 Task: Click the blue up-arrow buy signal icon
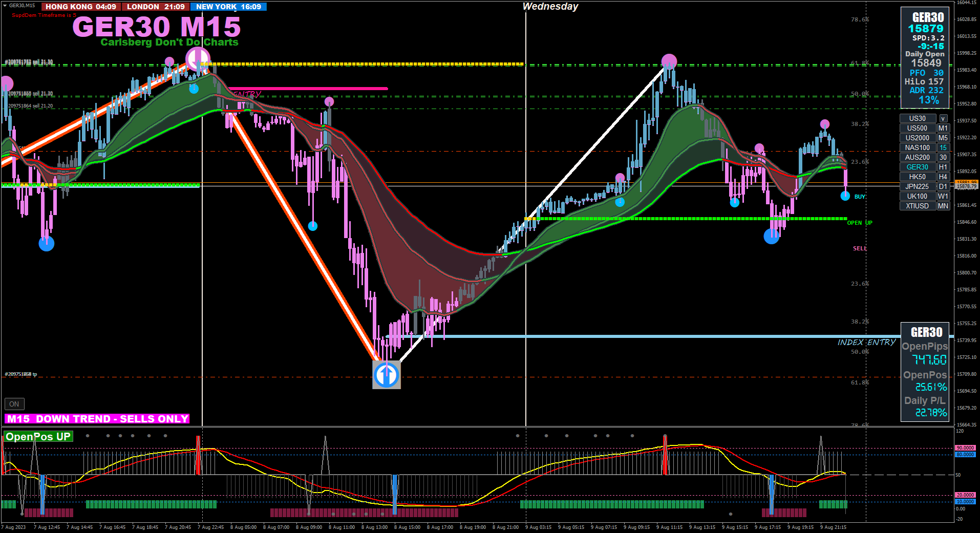pos(387,375)
